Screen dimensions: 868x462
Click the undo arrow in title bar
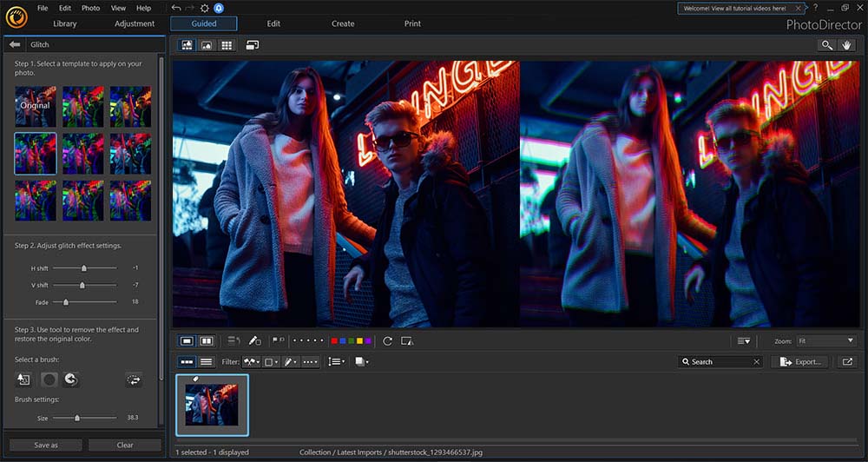click(176, 8)
